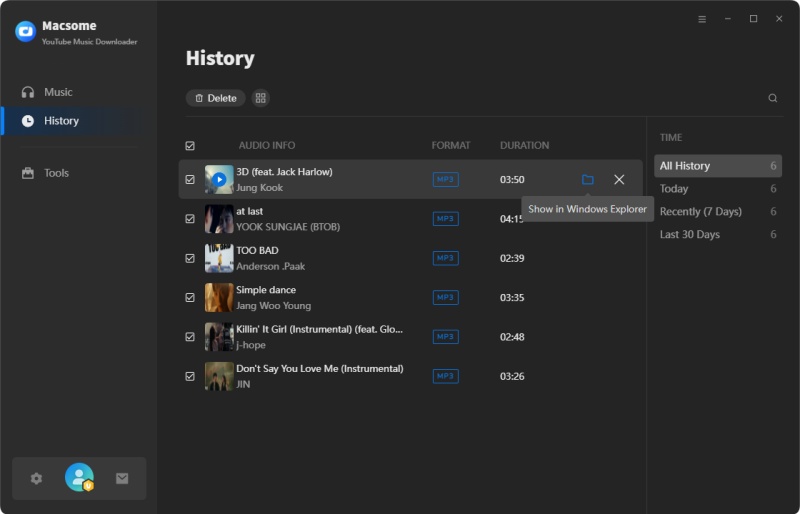
Task: Click the 02:39 duration value
Action: [x=512, y=258]
